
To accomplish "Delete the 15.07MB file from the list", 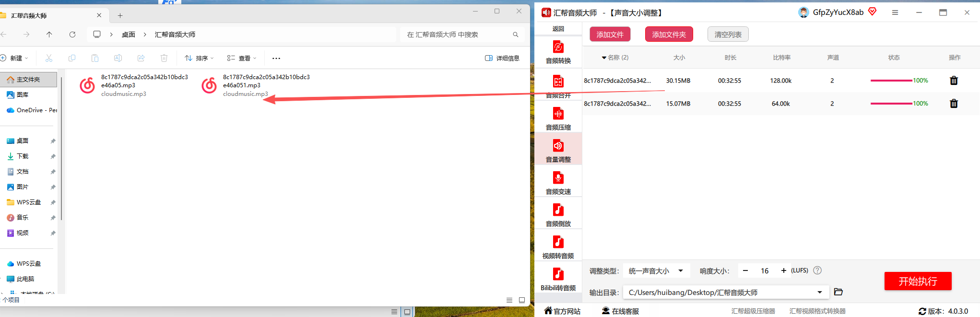I will 954,104.
